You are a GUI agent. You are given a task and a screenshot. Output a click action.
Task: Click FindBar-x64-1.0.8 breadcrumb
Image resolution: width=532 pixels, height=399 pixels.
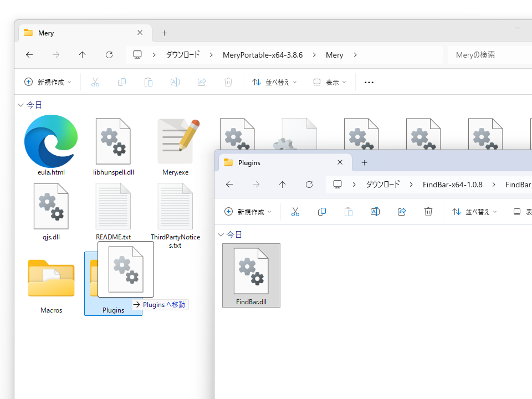(x=453, y=185)
